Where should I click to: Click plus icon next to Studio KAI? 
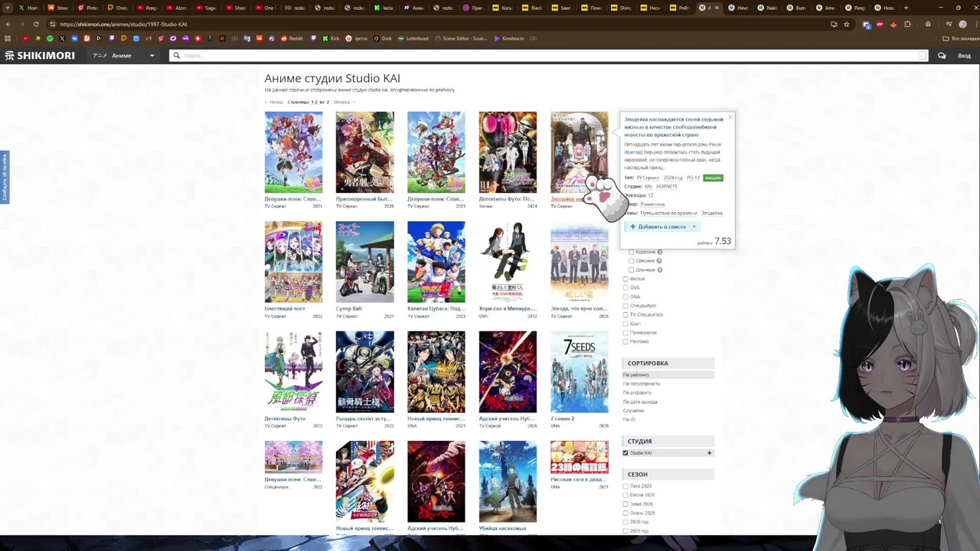pos(709,453)
